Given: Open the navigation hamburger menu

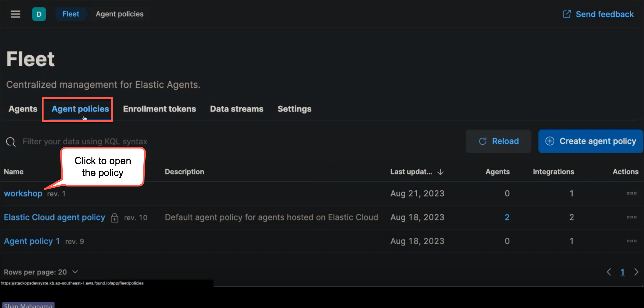Looking at the screenshot, I should [x=15, y=14].
